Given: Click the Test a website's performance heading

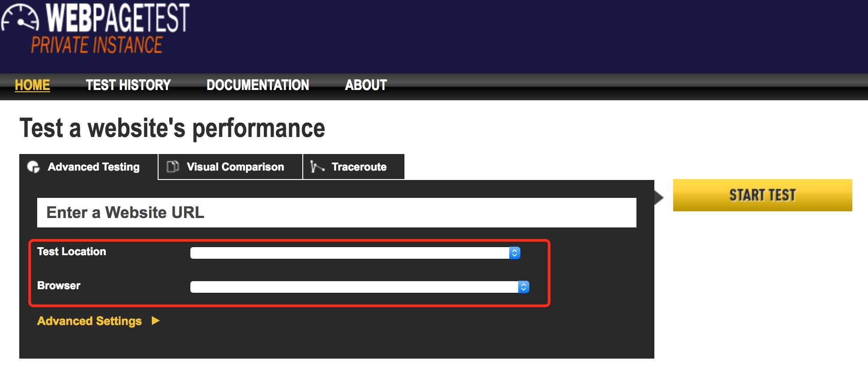Looking at the screenshot, I should click(172, 128).
